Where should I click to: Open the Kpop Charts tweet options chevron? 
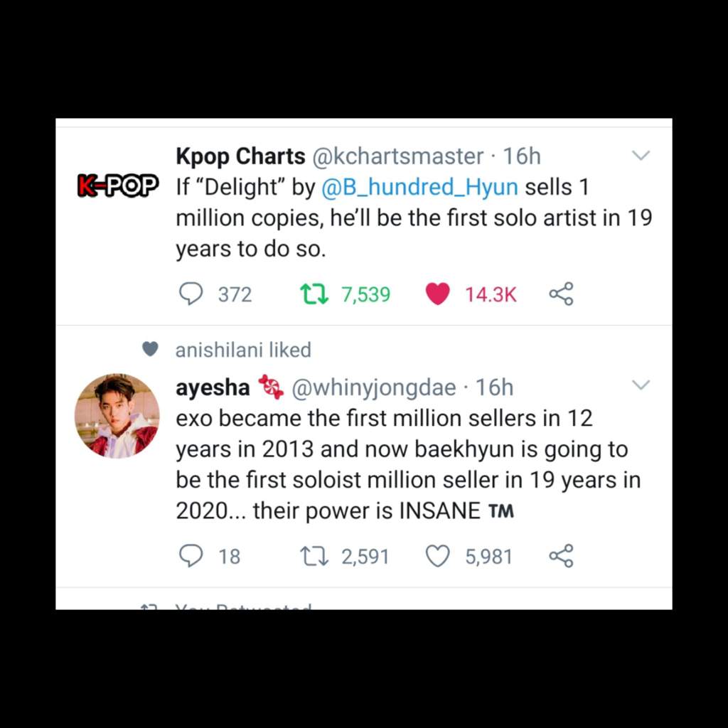click(x=641, y=156)
